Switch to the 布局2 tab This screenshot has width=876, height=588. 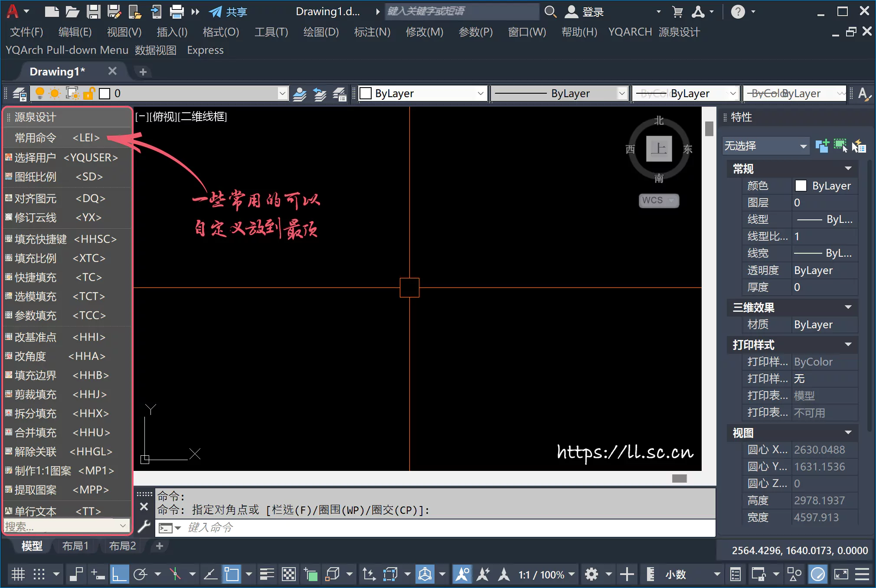pyautogui.click(x=122, y=546)
